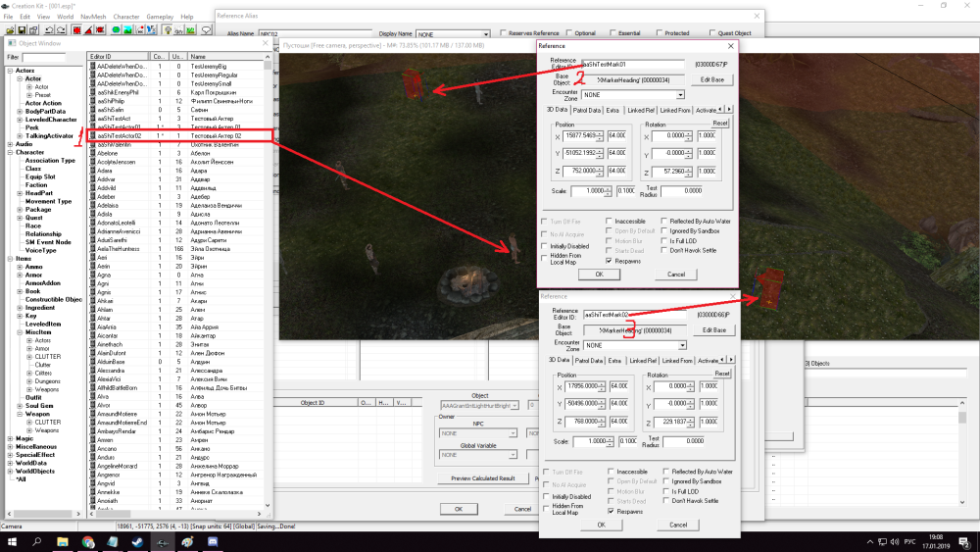The image size is (980, 552).
Task: Click Edit Base in lower Reference dialog
Action: click(x=713, y=330)
